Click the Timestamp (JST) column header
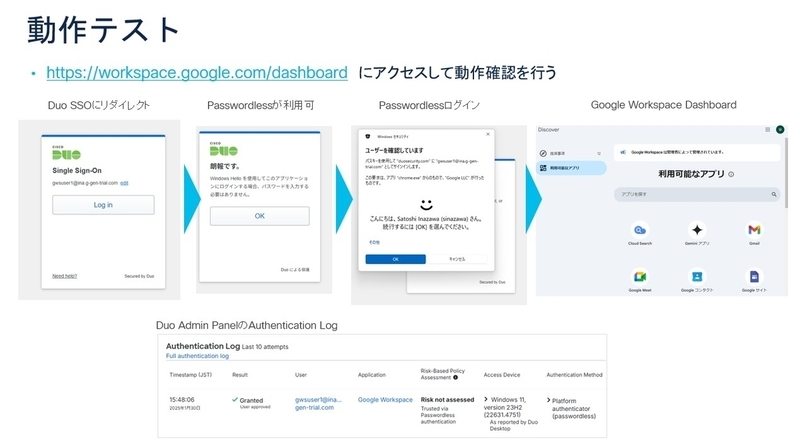This screenshot has width=800, height=443. tap(190, 375)
